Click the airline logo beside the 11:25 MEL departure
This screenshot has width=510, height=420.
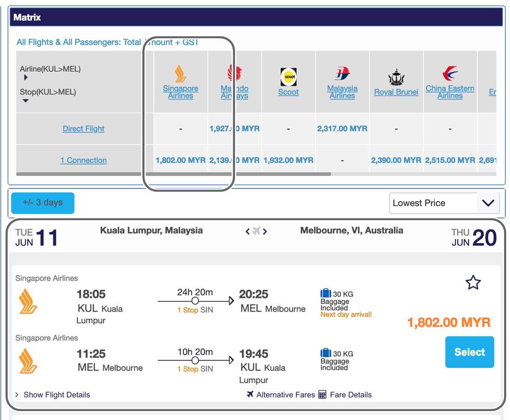(x=28, y=360)
